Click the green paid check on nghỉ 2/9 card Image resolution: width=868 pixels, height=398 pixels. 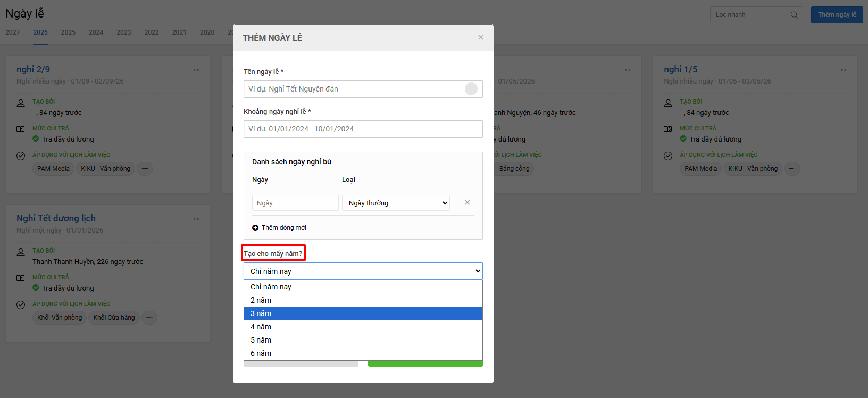click(36, 138)
